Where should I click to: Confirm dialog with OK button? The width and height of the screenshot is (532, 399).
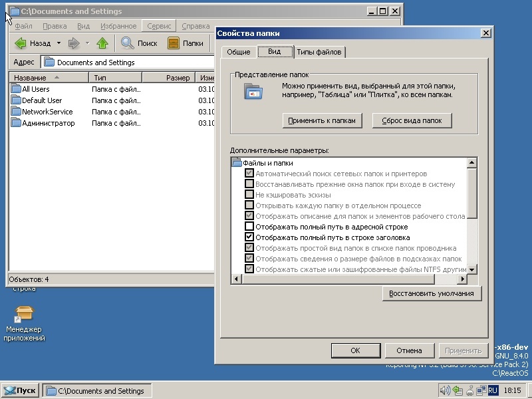[x=355, y=350]
